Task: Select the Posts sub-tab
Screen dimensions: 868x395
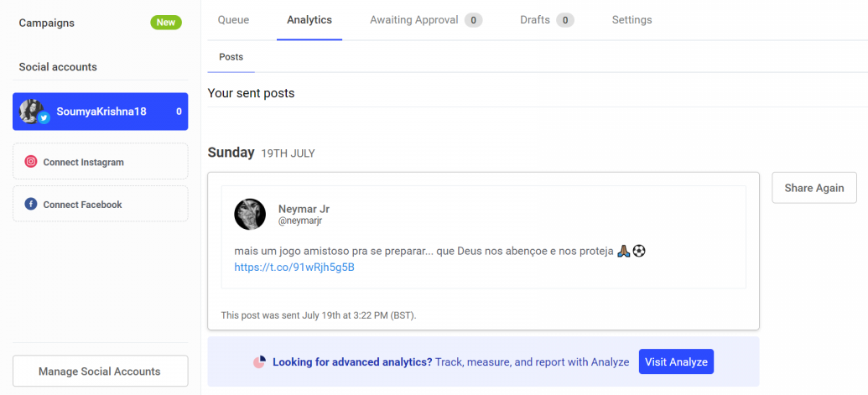Action: click(x=231, y=57)
